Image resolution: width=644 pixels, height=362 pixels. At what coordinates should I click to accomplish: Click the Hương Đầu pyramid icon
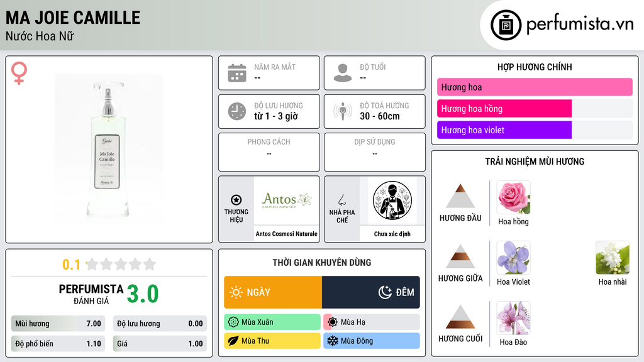coord(460,196)
